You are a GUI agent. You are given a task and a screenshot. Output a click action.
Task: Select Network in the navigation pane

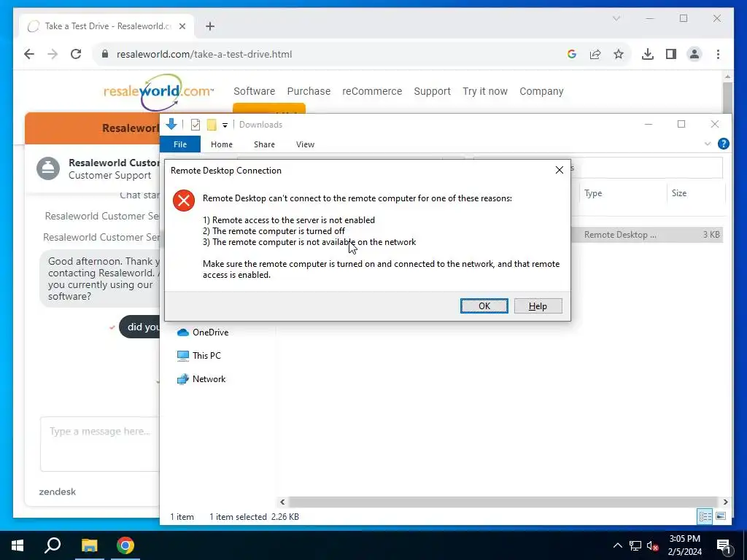point(201,379)
